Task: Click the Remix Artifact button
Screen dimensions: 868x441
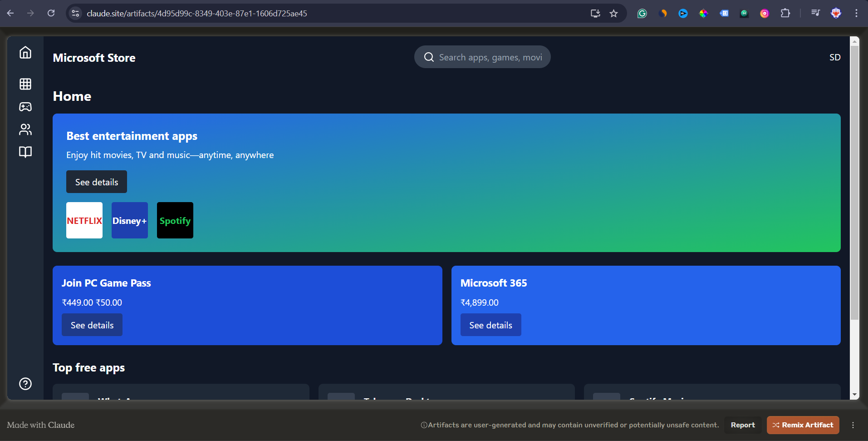Action: point(803,425)
